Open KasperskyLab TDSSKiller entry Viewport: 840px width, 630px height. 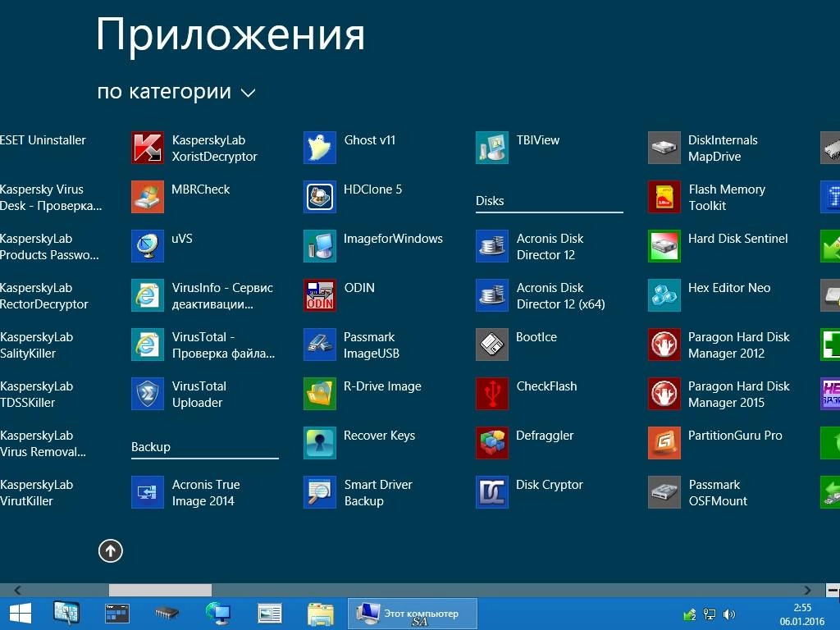click(36, 395)
